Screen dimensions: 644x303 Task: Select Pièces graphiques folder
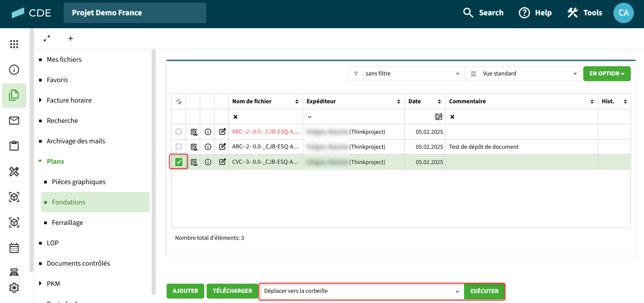click(x=79, y=182)
